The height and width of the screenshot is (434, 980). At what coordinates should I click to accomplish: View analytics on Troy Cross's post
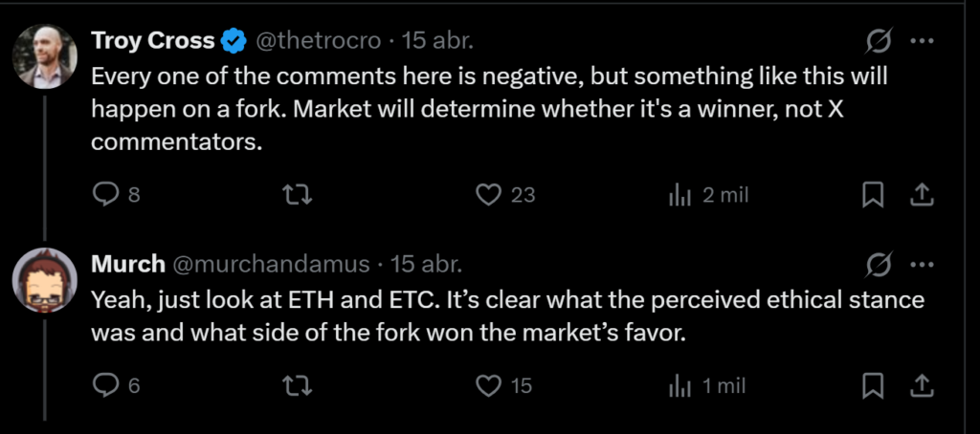pyautogui.click(x=680, y=195)
